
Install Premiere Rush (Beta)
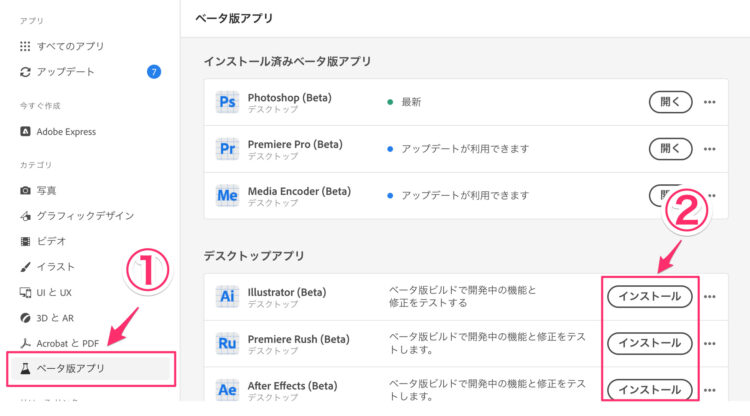pyautogui.click(x=650, y=343)
